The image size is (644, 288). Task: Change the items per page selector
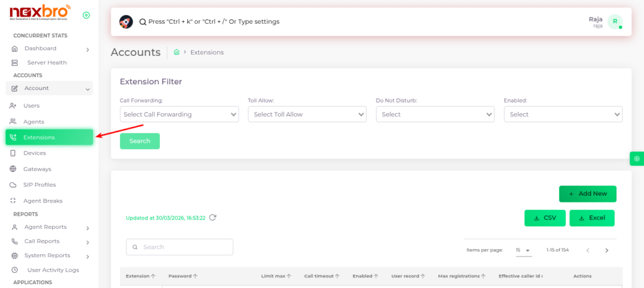click(x=523, y=250)
